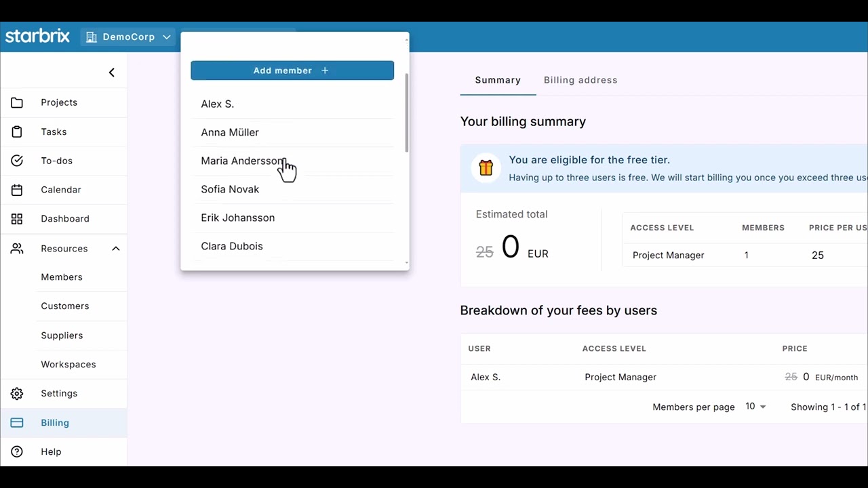Viewport: 868px width, 488px height.
Task: Select Alex S. in member list
Action: 292,104
